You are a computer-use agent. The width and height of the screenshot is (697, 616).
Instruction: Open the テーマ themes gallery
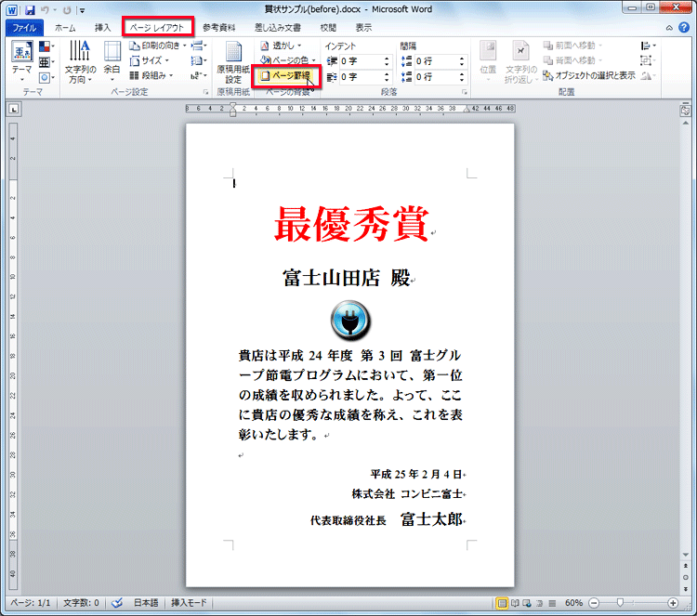tap(21, 61)
